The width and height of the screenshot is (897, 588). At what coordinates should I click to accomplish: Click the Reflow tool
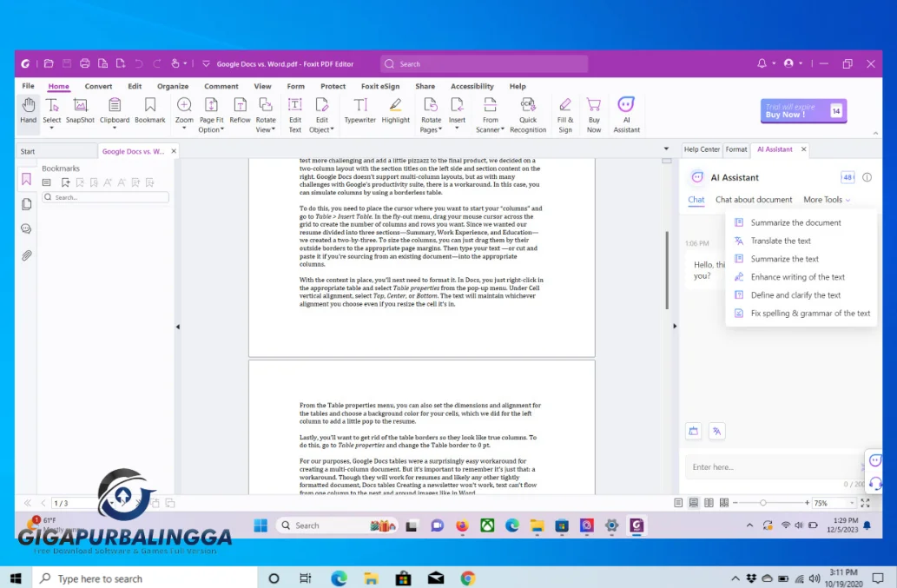241,110
